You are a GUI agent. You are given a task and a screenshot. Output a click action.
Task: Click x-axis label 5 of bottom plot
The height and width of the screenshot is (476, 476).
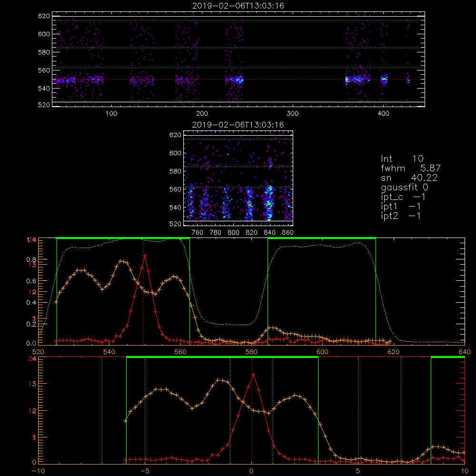pyautogui.click(x=358, y=471)
